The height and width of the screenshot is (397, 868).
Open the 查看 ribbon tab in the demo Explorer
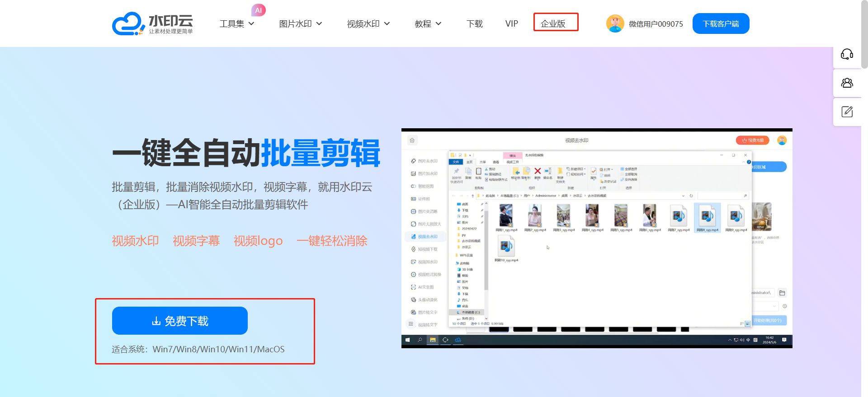(x=496, y=162)
